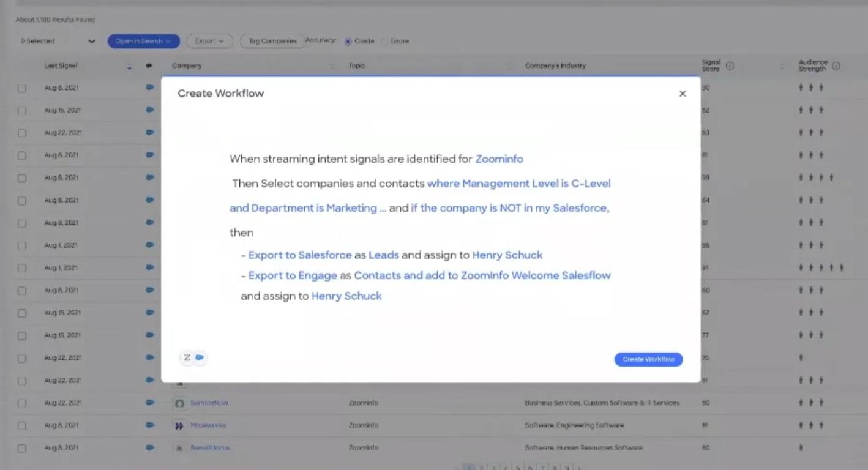This screenshot has width=868, height=470.
Task: Click the Salesforce icon in the ServiceNow row
Action: pos(150,403)
